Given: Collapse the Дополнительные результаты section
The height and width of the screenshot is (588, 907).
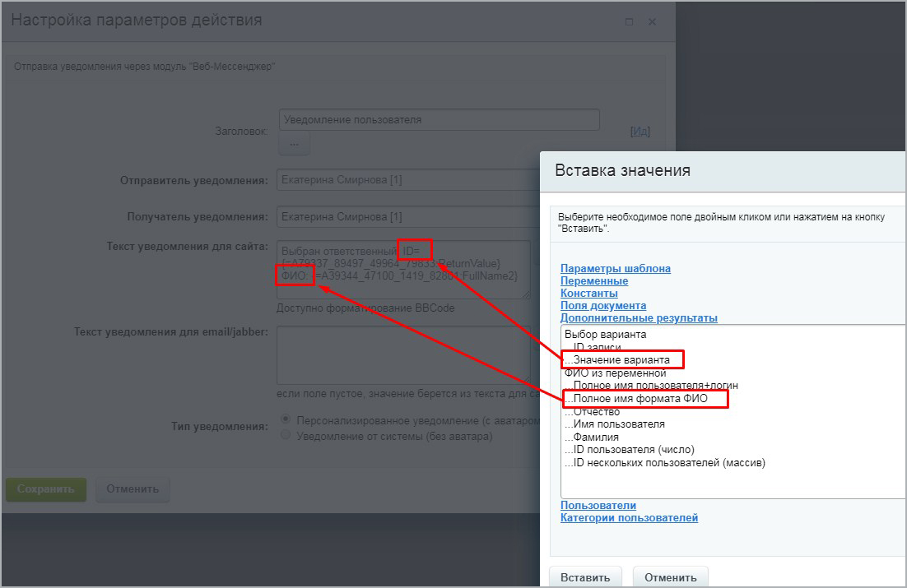Looking at the screenshot, I should [639, 317].
